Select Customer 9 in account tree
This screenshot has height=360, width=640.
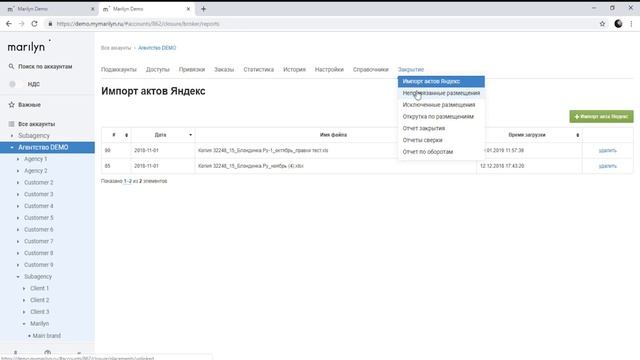pyautogui.click(x=38, y=265)
